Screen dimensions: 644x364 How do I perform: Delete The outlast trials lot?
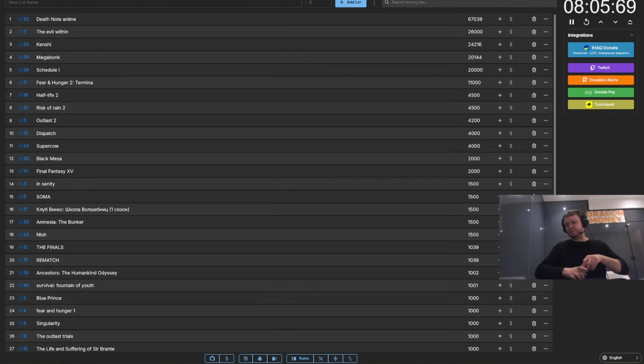point(534,336)
